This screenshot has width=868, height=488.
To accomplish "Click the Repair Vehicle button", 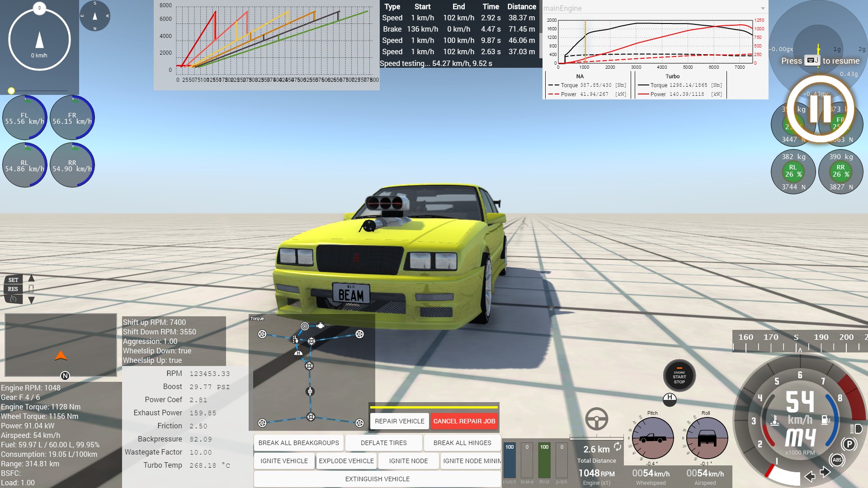I will coord(400,421).
